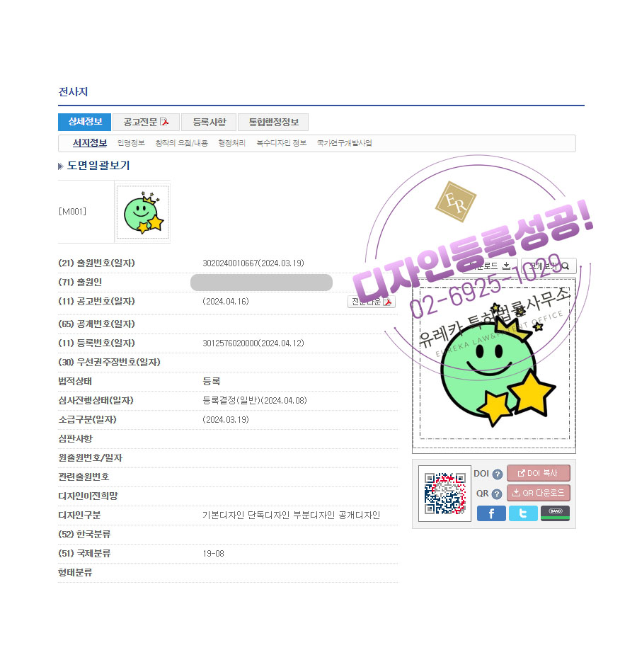
Task: Go to the 통합행정정보 tab
Action: click(273, 122)
